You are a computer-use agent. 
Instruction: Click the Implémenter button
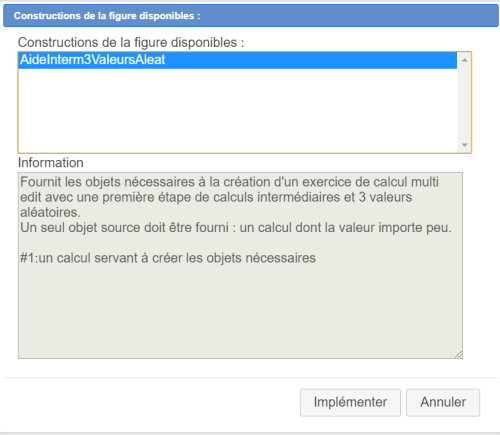(x=350, y=402)
